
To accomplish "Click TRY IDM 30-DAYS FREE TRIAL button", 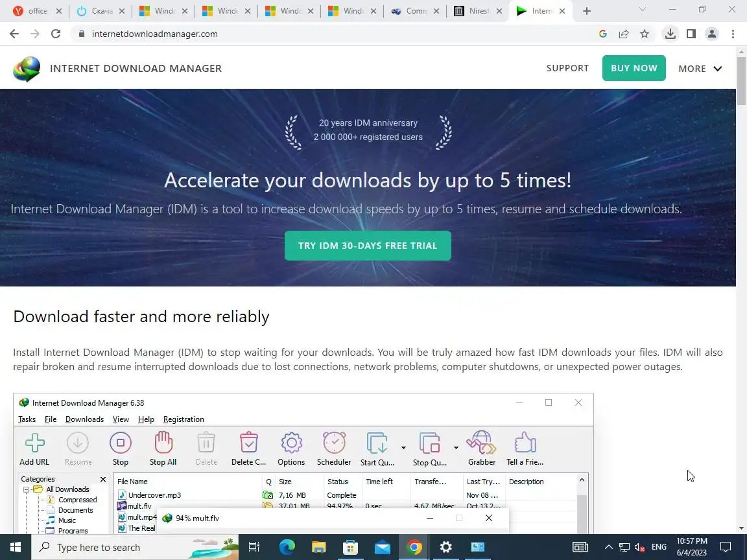I will (x=367, y=246).
